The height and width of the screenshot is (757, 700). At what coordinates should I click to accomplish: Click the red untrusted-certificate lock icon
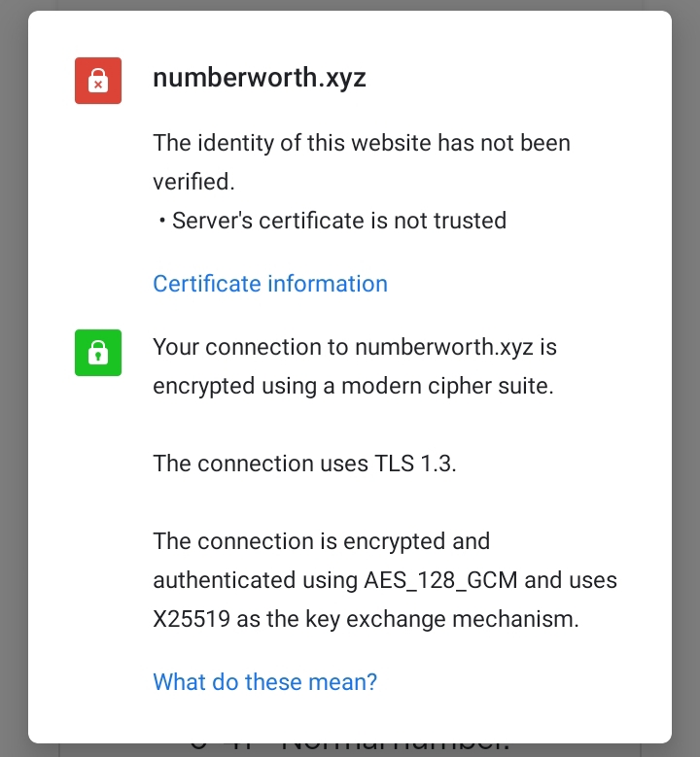[98, 81]
